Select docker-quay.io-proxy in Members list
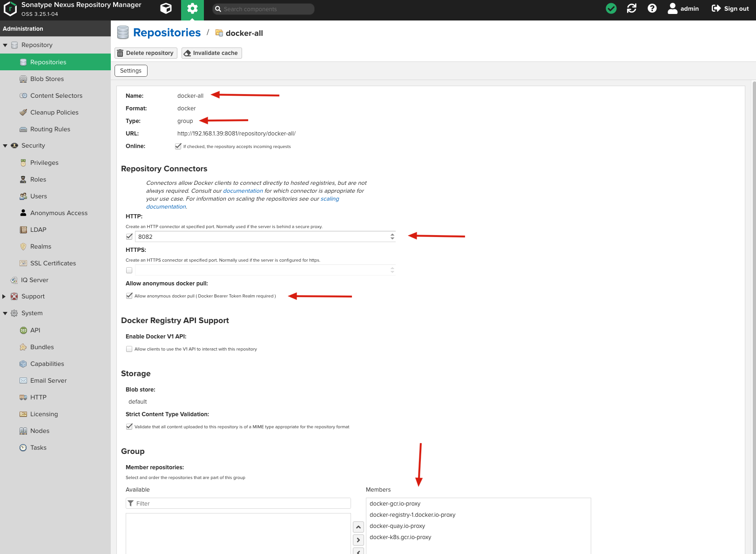Screen dimensions: 756x554 pyautogui.click(x=397, y=526)
